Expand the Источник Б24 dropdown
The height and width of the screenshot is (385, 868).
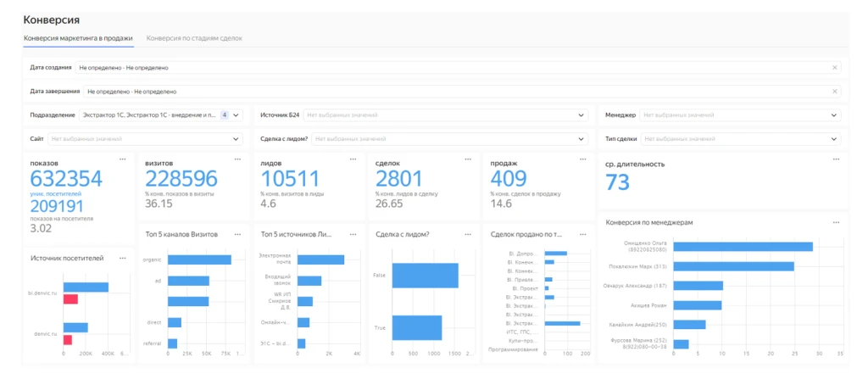pyautogui.click(x=581, y=114)
